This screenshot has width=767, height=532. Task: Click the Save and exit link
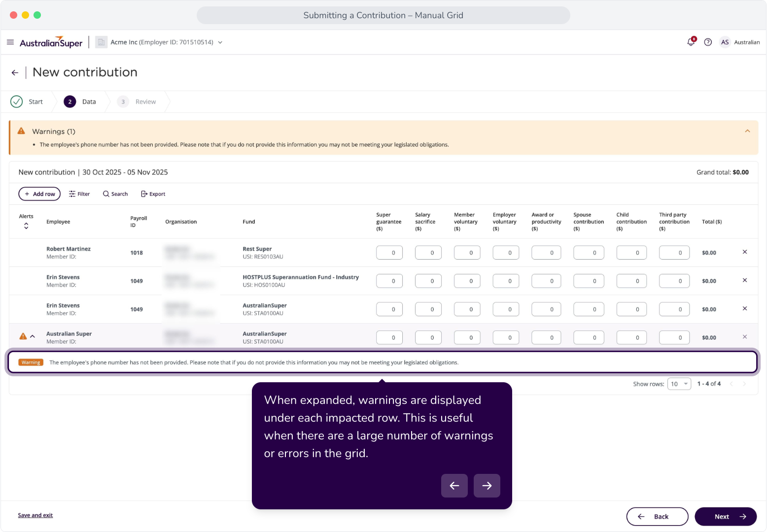pos(35,515)
